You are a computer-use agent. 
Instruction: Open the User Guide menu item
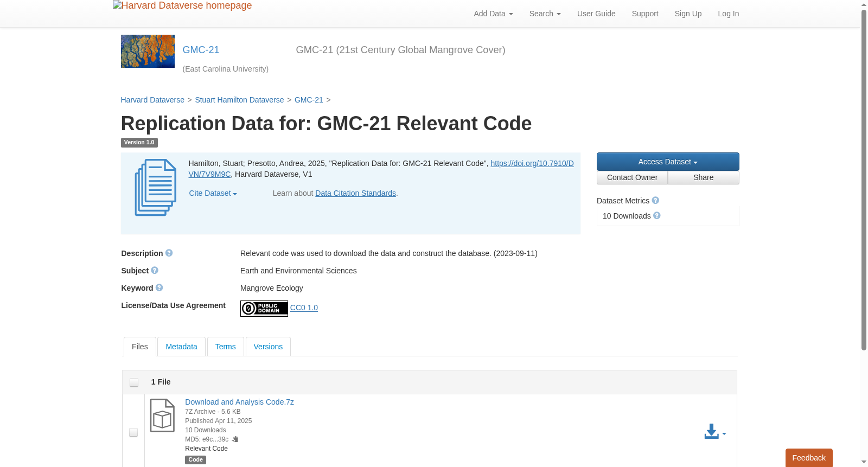[596, 14]
